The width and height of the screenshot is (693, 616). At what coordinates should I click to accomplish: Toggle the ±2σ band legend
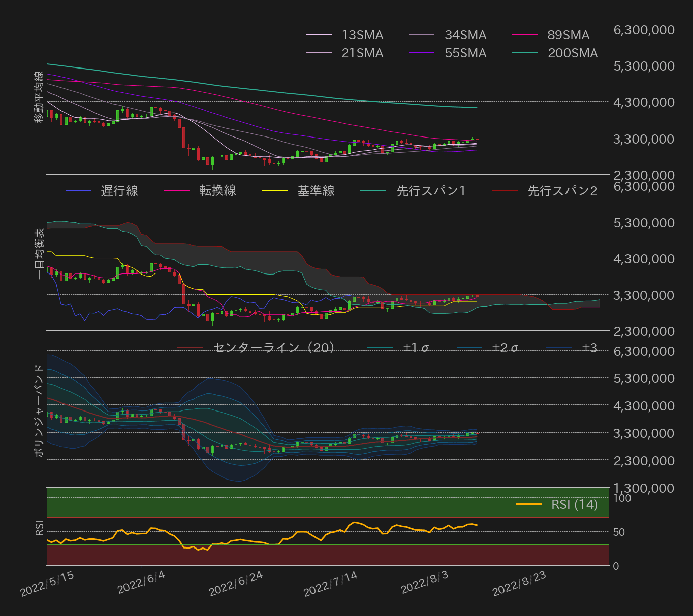point(505,348)
